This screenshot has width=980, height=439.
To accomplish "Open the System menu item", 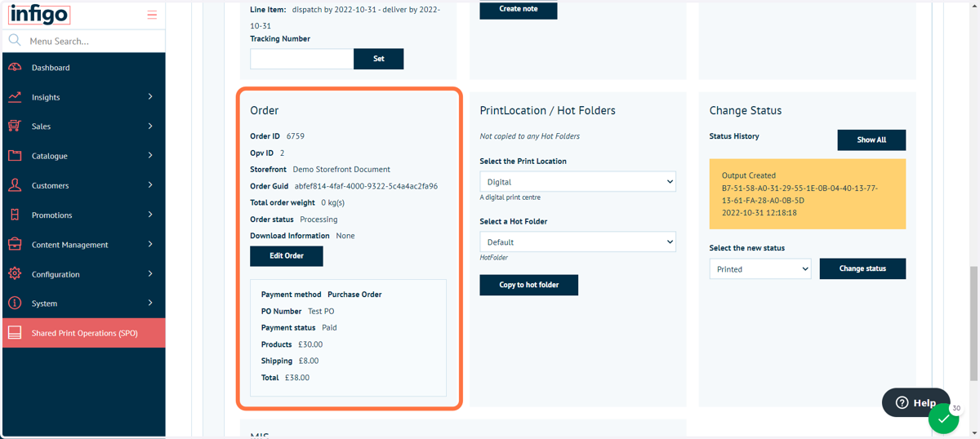I will click(x=84, y=304).
